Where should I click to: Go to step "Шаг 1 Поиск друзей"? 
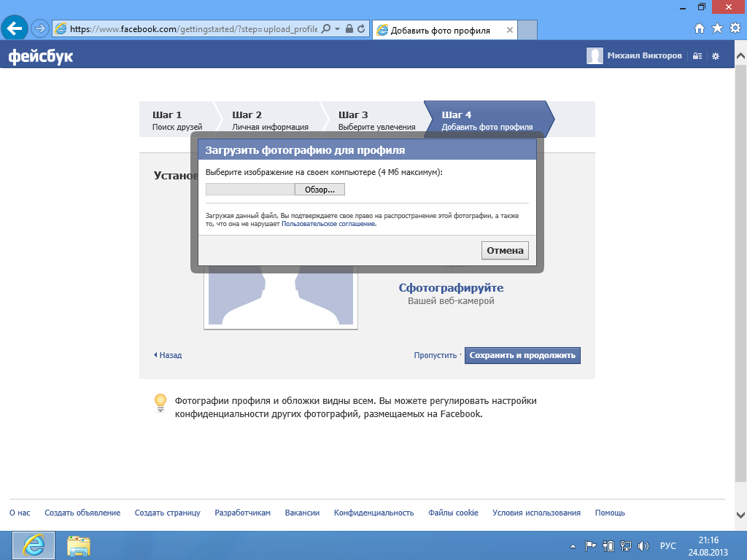(177, 120)
